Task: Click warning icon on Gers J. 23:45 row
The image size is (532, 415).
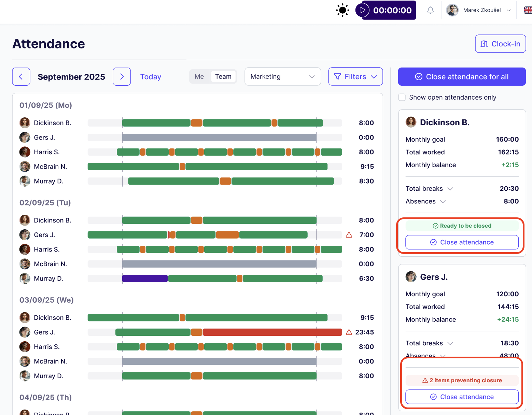Action: point(349,332)
